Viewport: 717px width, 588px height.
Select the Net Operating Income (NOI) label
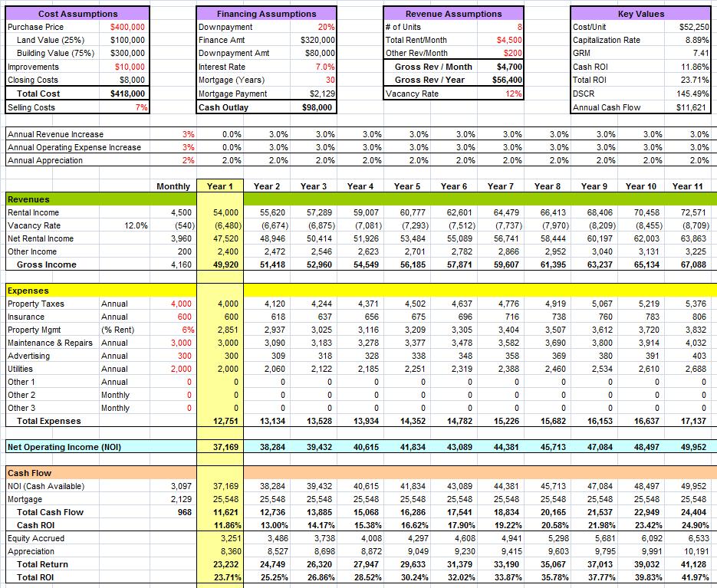(x=64, y=447)
